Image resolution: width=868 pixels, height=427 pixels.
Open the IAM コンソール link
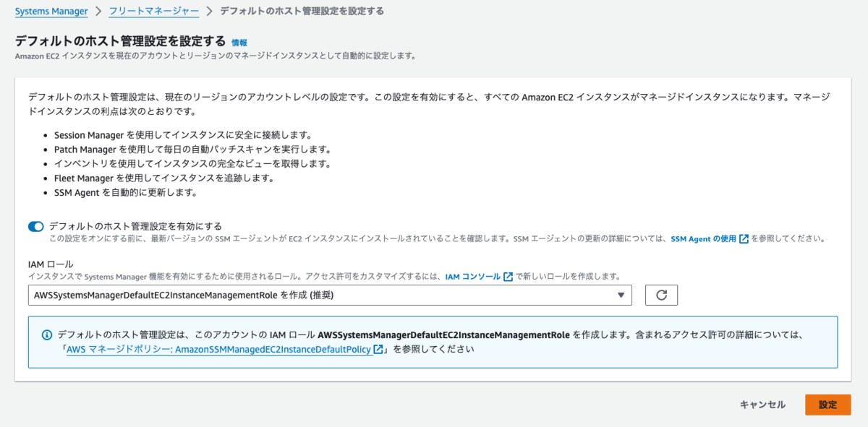click(472, 277)
